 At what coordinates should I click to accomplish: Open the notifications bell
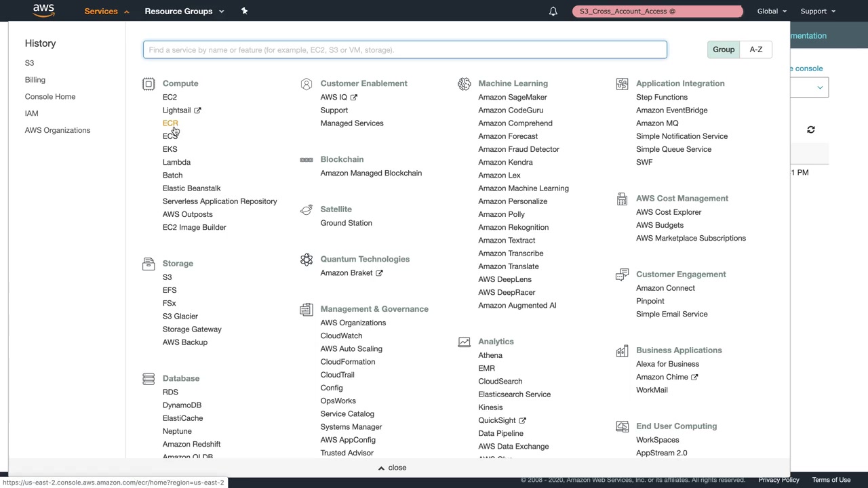coord(553,11)
